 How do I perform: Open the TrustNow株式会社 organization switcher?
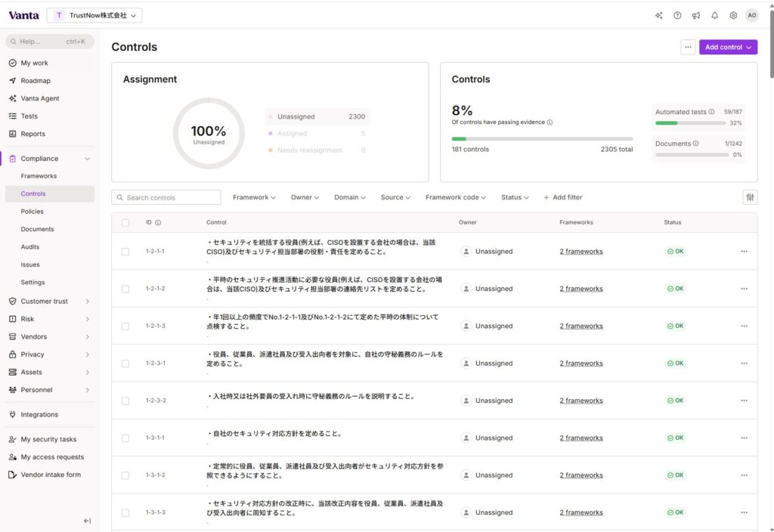point(94,15)
